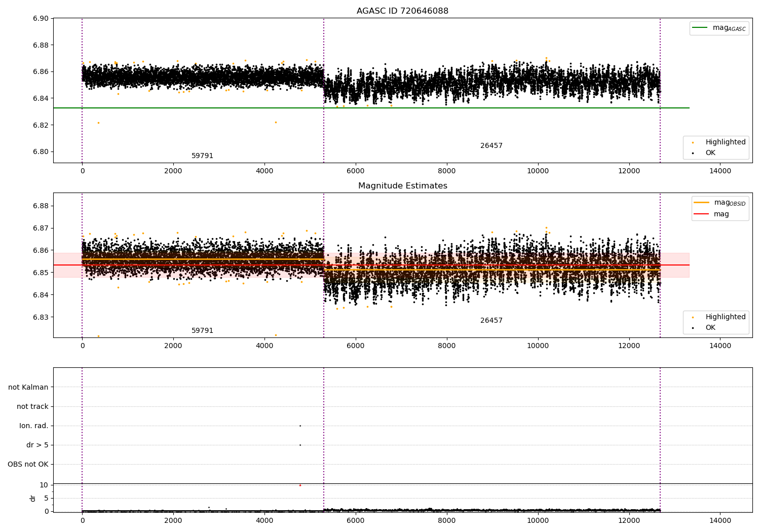
Task: Click the 4000 x-tick under the bottom plot
Action: tap(264, 520)
